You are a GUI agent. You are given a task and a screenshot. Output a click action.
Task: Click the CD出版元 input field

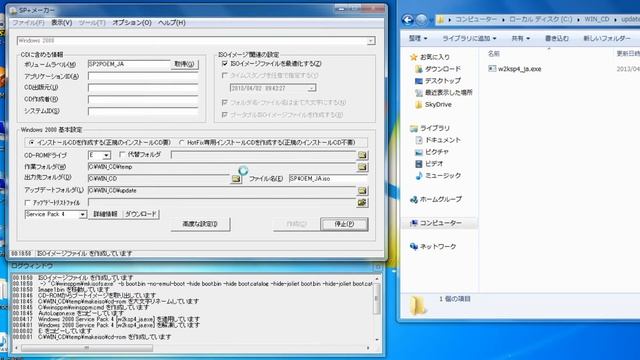click(x=143, y=88)
